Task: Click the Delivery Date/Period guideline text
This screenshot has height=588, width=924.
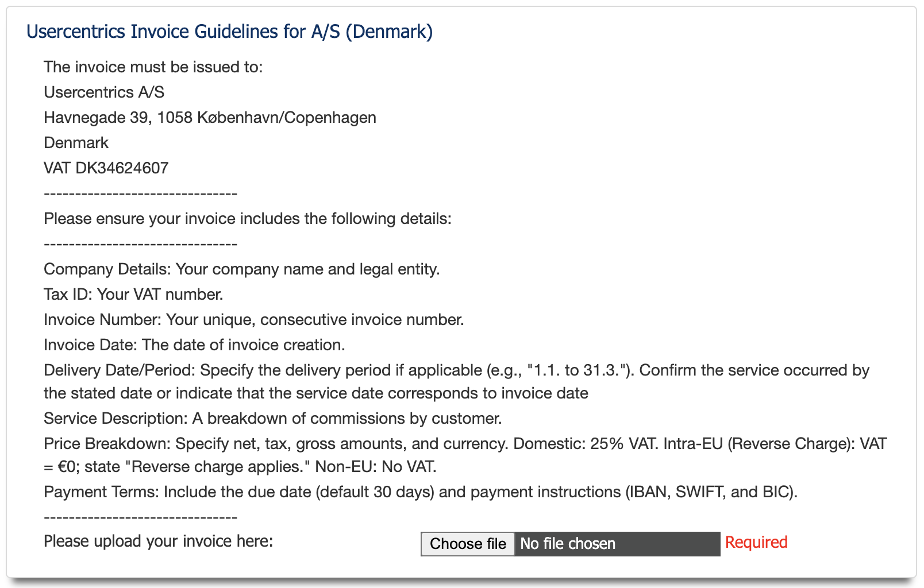Action: [456, 370]
